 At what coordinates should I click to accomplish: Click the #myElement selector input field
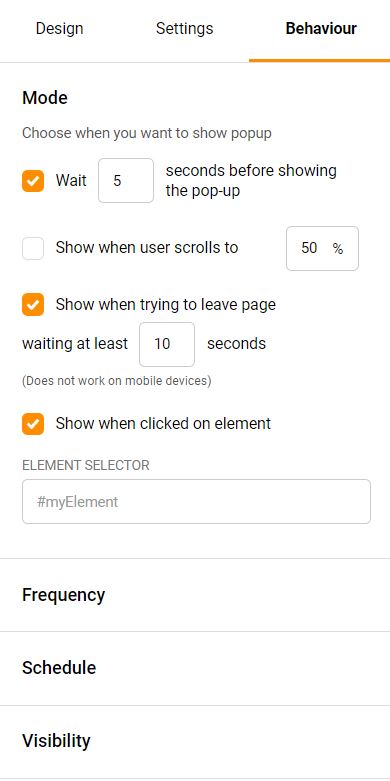[x=196, y=502]
